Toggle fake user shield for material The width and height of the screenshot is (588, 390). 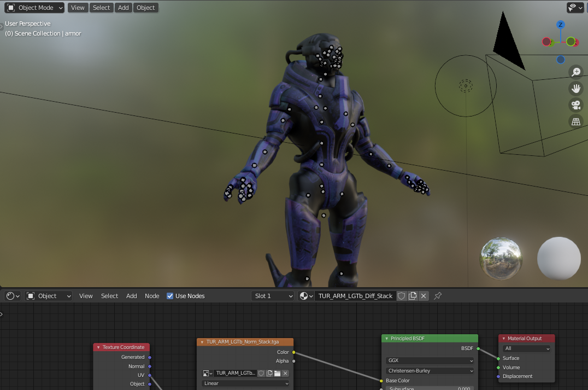coord(401,296)
